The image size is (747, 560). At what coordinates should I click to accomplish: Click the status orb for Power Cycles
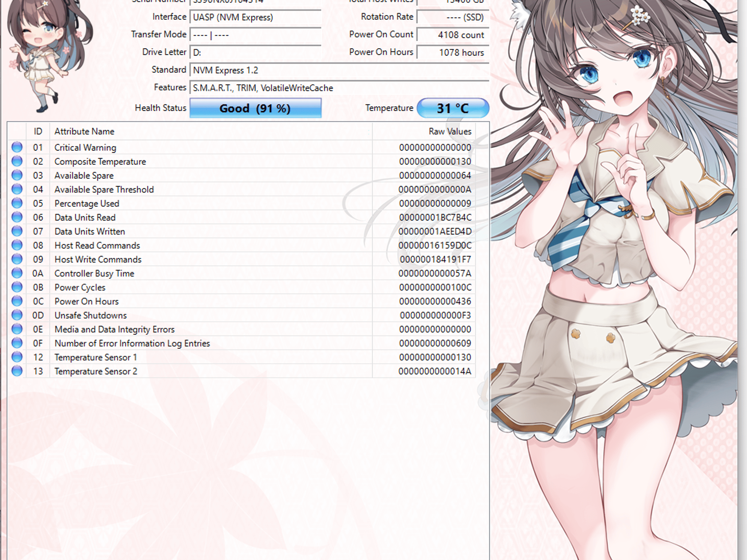[17, 287]
